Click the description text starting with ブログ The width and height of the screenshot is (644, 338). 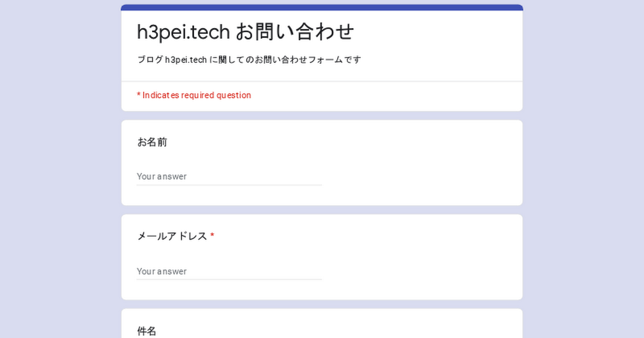(249, 60)
